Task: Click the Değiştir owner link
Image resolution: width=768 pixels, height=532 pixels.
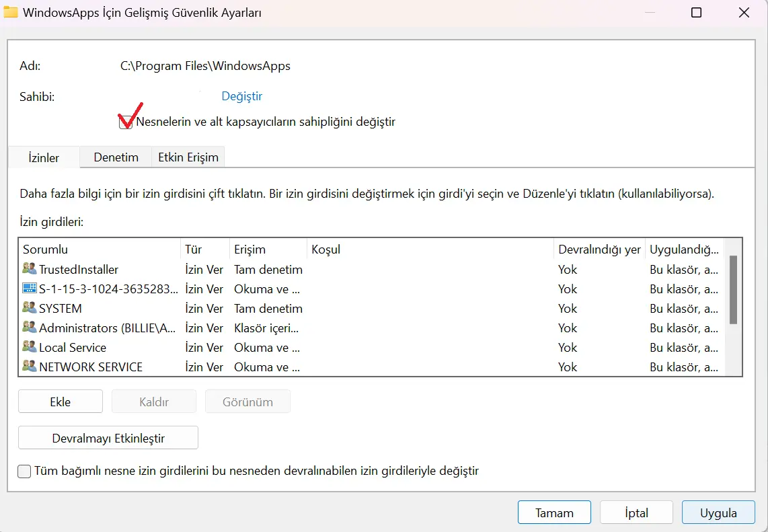Action: pyautogui.click(x=242, y=96)
